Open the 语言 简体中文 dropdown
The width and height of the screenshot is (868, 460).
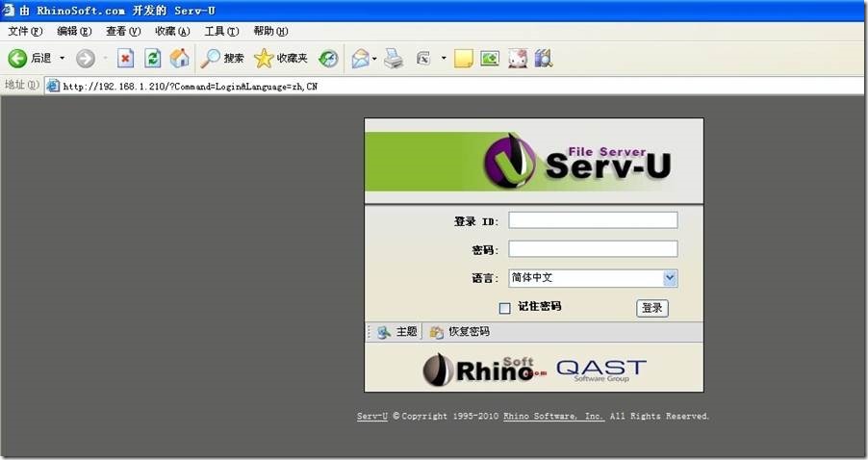593,278
